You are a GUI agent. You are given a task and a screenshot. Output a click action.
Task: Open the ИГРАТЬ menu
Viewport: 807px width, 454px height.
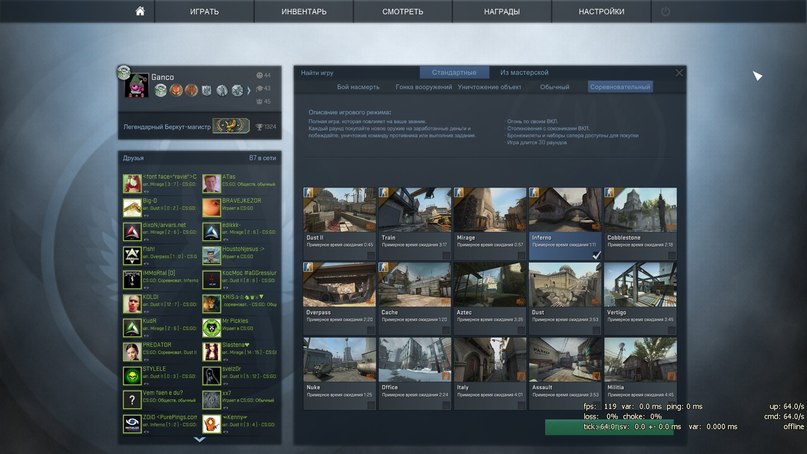[204, 11]
